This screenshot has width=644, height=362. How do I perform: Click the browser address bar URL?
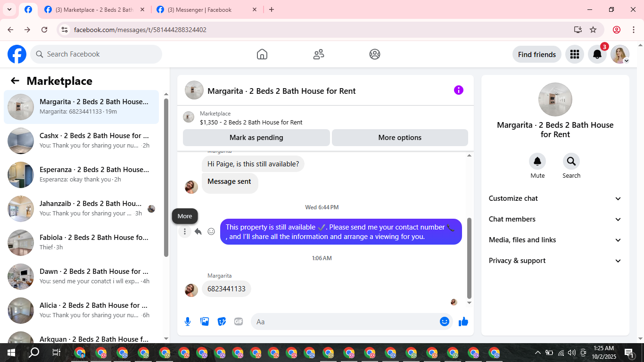[x=140, y=30]
